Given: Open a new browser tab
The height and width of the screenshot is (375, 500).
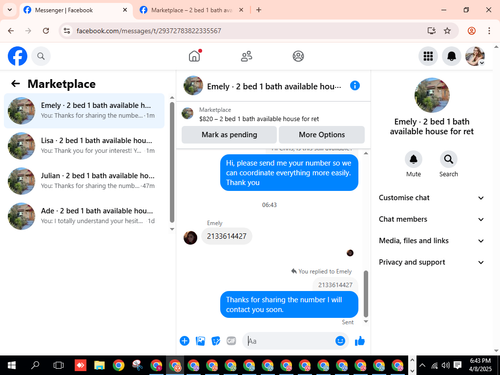Looking at the screenshot, I should tap(259, 10).
